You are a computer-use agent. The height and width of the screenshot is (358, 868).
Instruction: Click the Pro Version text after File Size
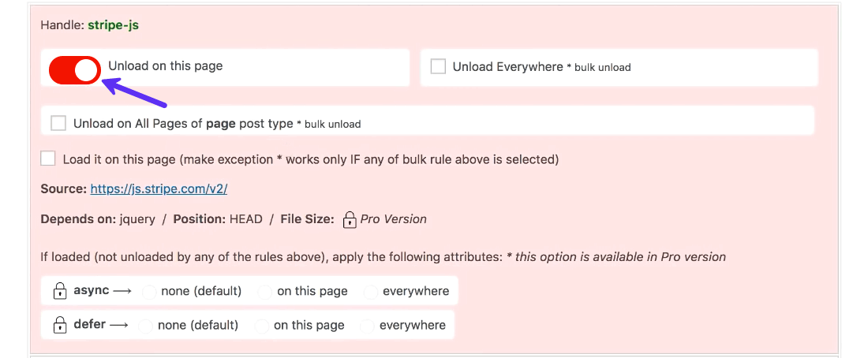click(393, 219)
